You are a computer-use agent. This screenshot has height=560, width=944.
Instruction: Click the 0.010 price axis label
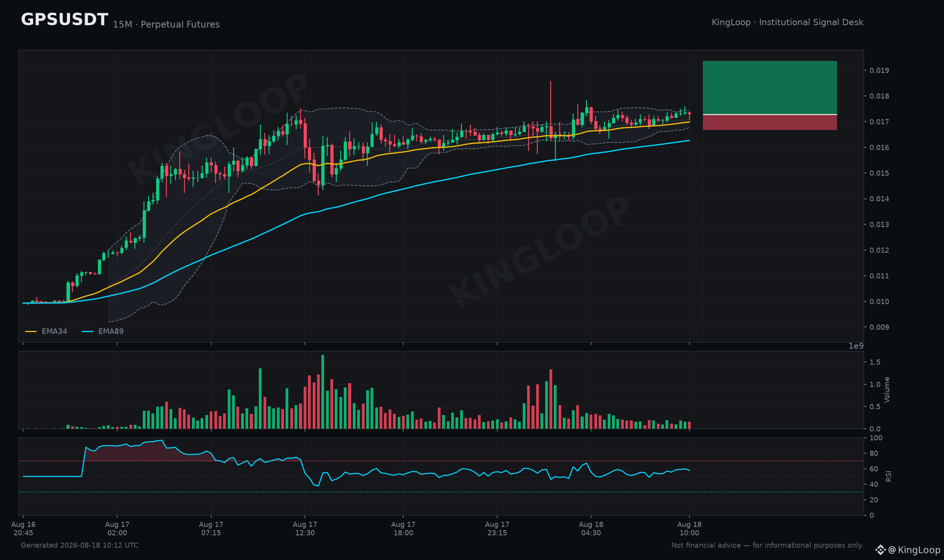pyautogui.click(x=879, y=301)
